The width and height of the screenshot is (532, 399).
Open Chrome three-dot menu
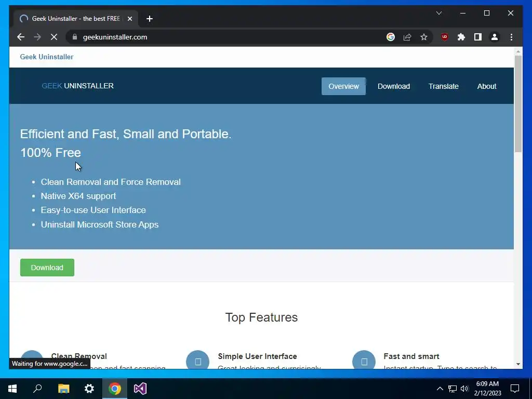pyautogui.click(x=511, y=37)
